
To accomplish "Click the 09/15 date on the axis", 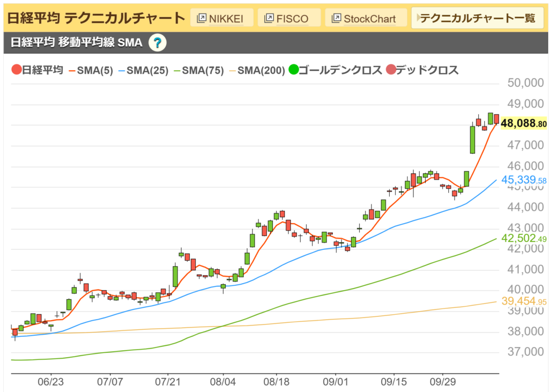I will 394,382.
